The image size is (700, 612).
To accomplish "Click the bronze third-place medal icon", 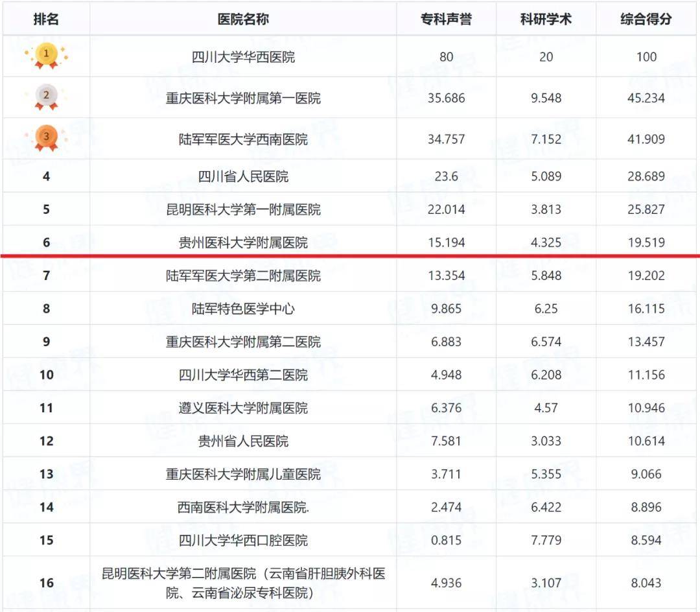I will (46, 138).
